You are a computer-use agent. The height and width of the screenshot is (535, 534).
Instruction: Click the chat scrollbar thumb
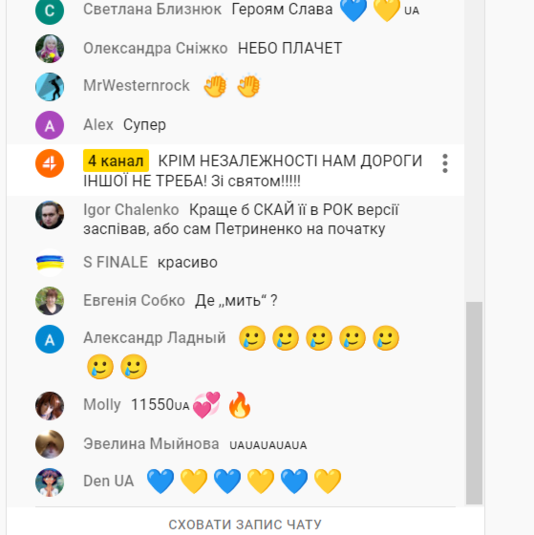(x=474, y=403)
